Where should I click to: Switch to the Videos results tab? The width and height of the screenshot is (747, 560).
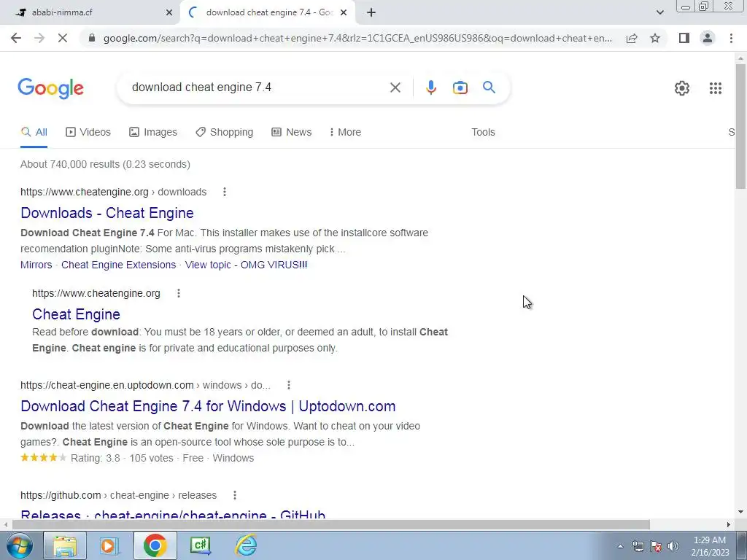tap(88, 132)
